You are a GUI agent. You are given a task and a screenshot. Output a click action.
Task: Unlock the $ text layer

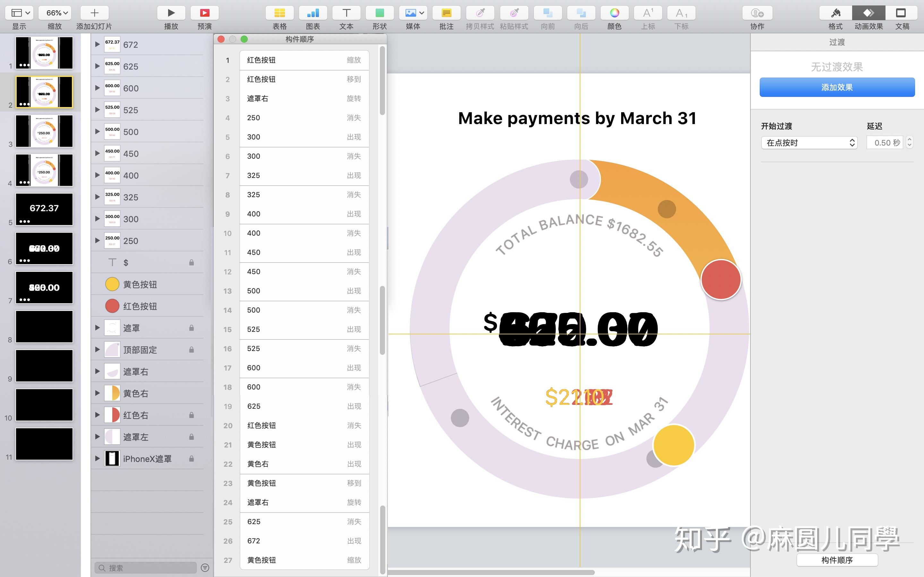tap(192, 262)
